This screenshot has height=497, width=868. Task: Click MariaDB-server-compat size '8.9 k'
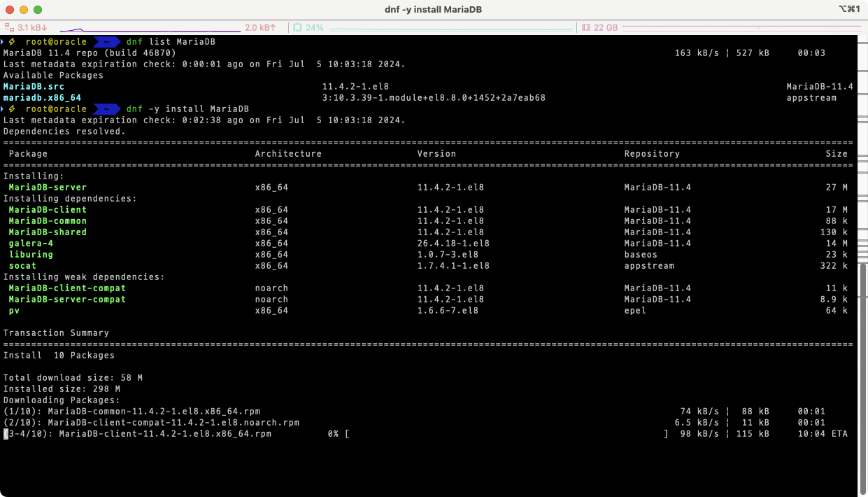(x=834, y=300)
